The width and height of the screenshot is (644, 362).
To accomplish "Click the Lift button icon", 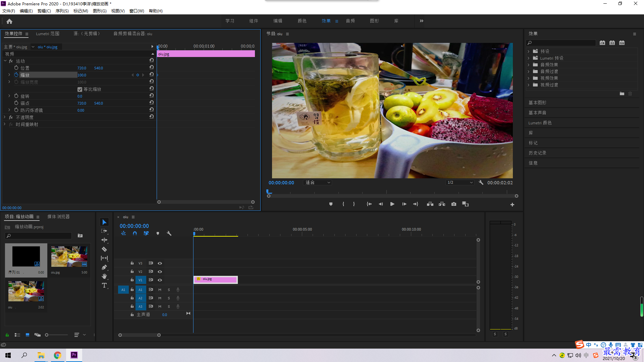I will click(x=430, y=204).
